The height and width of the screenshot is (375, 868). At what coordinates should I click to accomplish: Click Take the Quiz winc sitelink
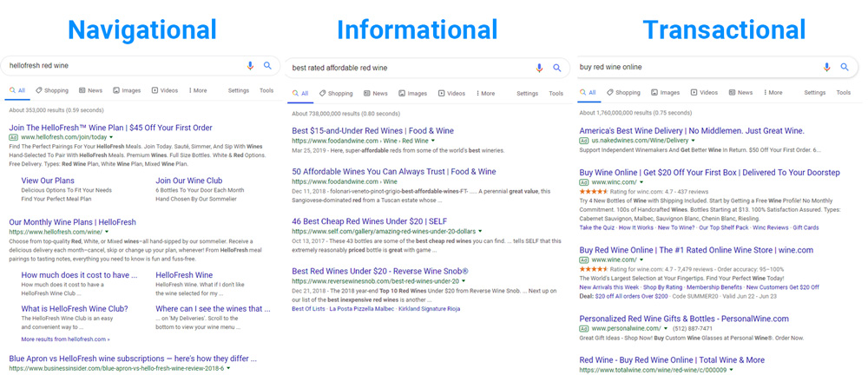[597, 227]
